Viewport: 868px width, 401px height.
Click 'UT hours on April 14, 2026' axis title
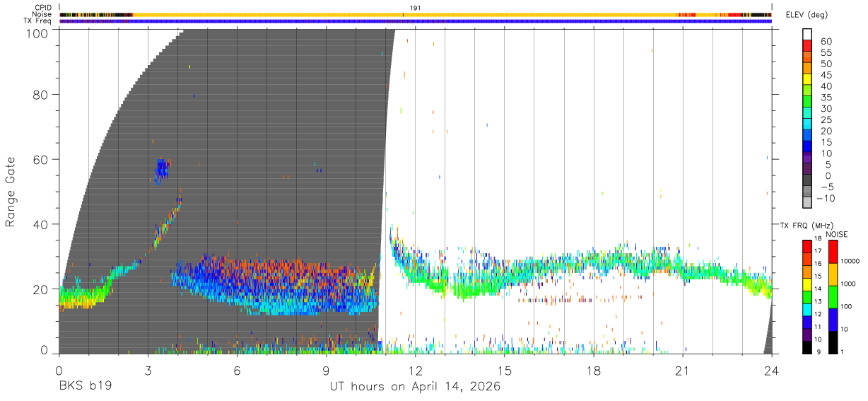415,387
